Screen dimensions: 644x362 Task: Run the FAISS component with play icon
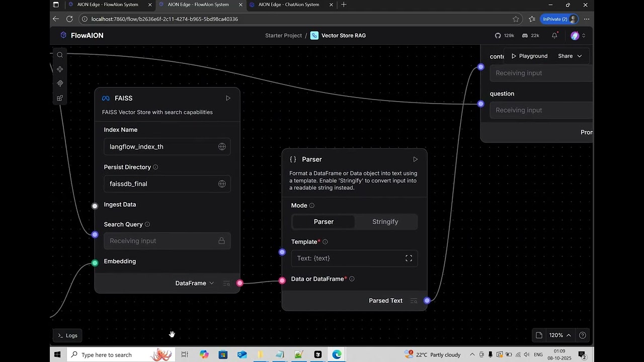[228, 99]
